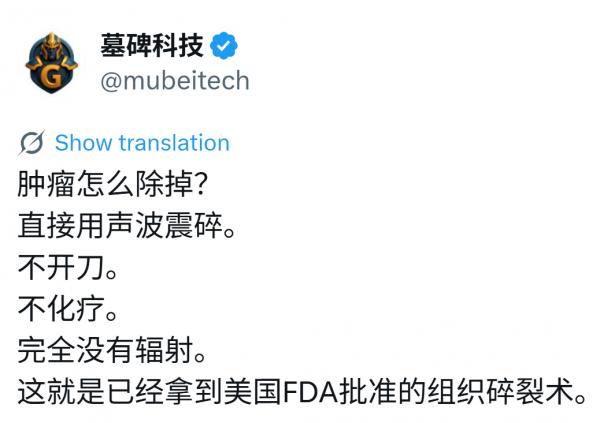Click the word 美国 before FDA

tap(262, 391)
